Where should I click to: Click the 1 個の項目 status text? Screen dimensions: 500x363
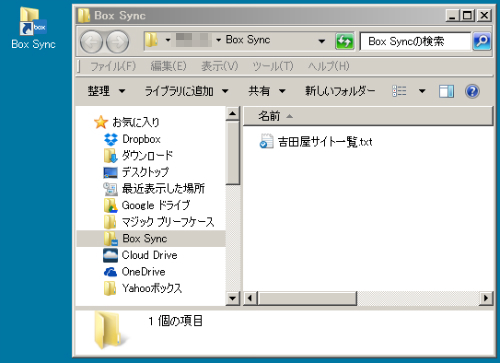176,321
